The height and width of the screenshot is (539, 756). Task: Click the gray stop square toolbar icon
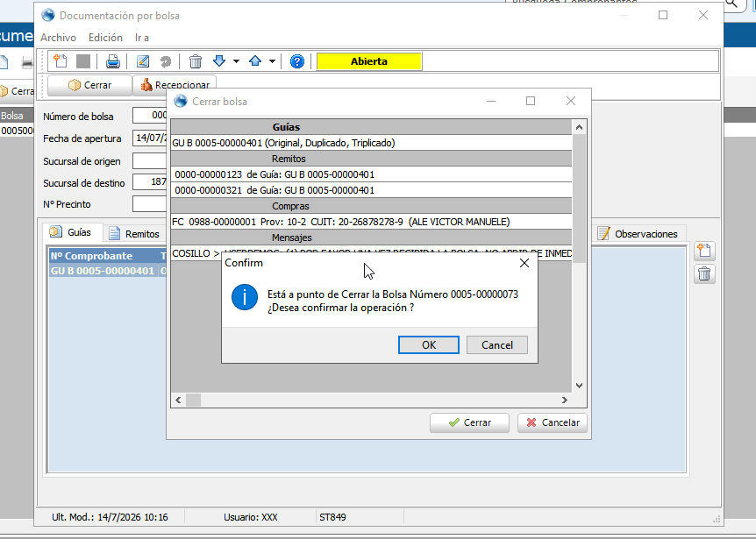83,61
